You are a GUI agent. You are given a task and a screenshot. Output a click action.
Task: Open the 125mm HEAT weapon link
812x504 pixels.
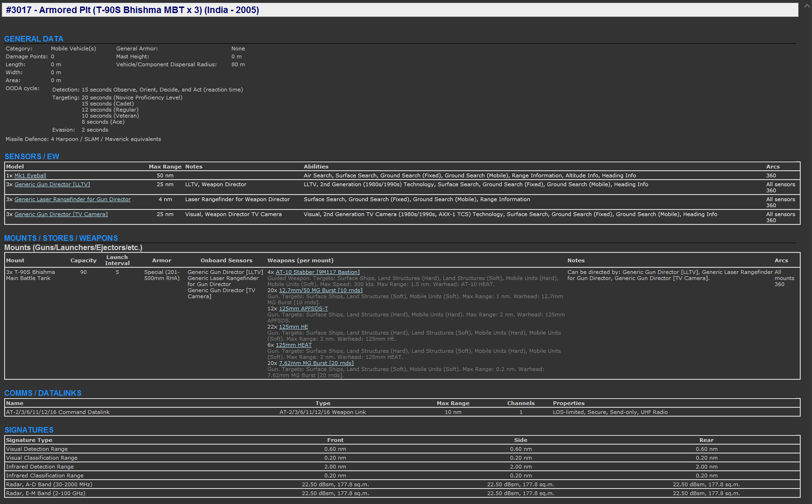(294, 345)
